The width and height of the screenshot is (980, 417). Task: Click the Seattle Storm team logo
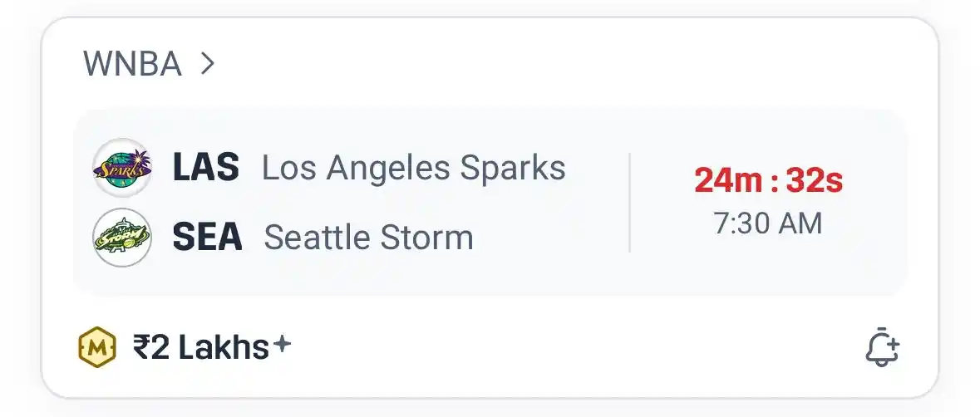coord(122,238)
